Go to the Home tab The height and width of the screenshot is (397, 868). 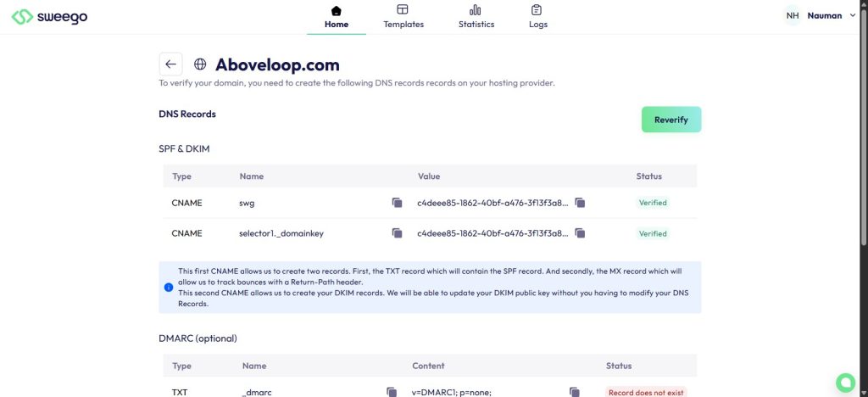click(x=337, y=17)
